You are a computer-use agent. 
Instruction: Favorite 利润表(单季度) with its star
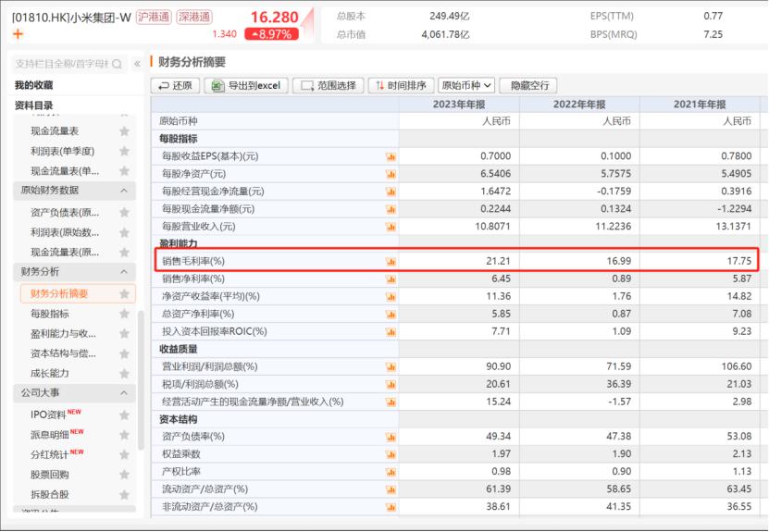point(125,151)
